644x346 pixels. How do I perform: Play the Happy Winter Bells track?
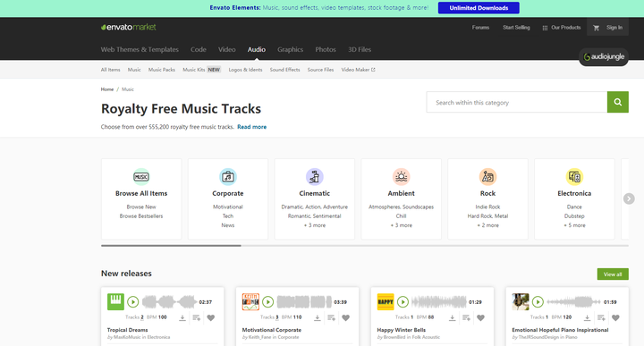(x=402, y=302)
